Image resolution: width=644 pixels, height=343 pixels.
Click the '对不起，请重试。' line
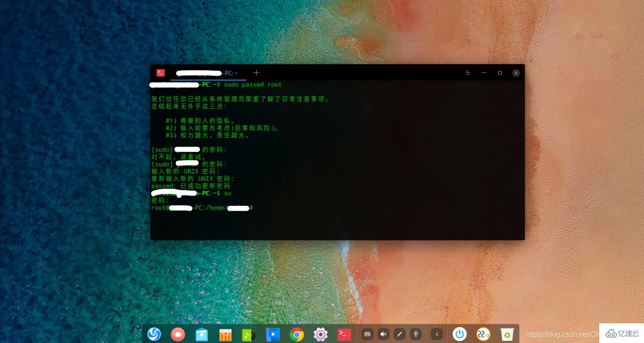coord(179,157)
